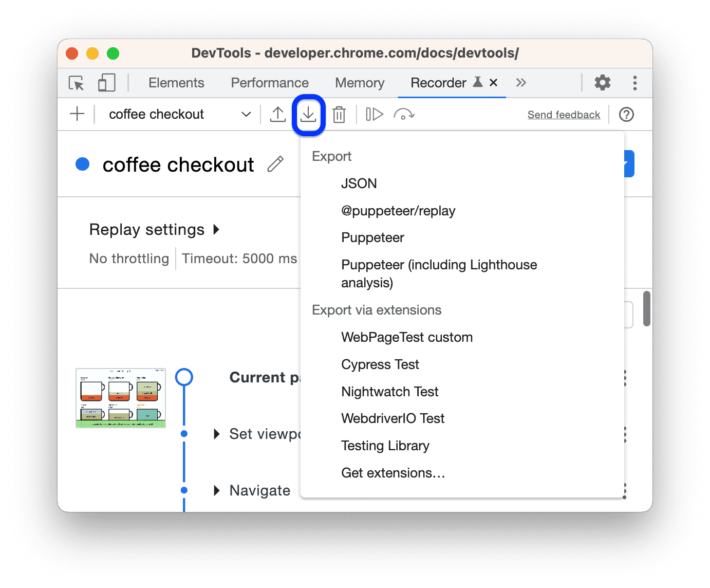Switch to the Memory panel
The width and height of the screenshot is (710, 588).
coord(359,83)
